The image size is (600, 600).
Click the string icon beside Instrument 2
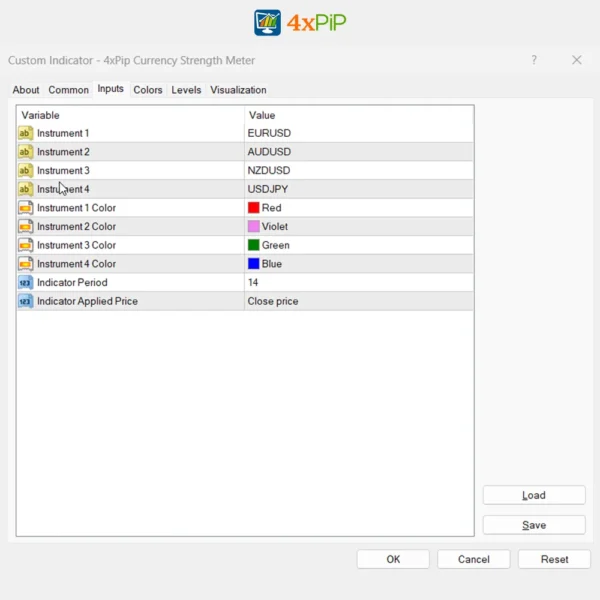pos(25,152)
